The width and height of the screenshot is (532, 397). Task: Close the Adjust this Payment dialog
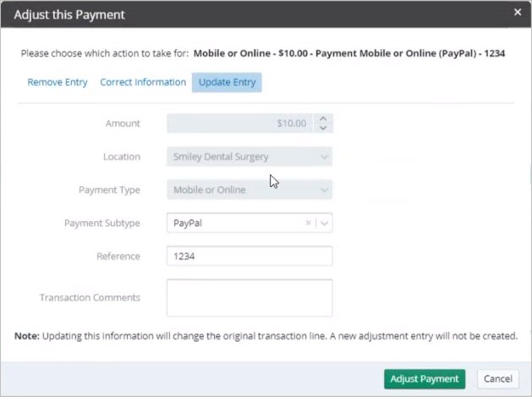[517, 12]
